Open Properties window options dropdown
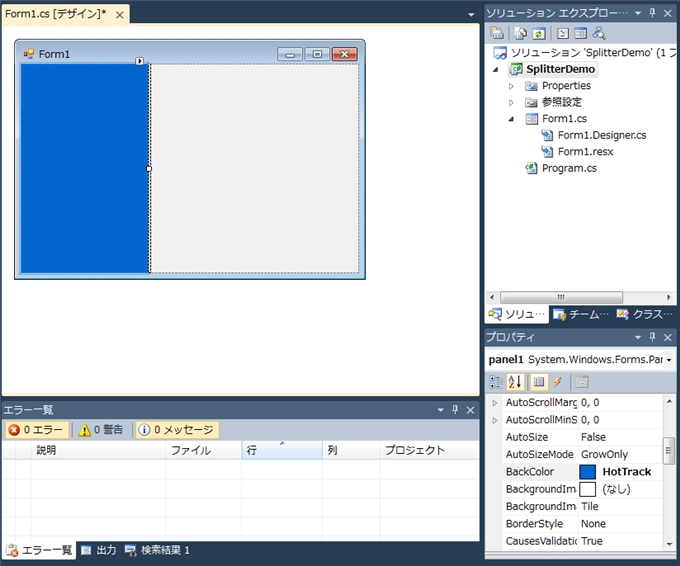The image size is (680, 566). 638,337
